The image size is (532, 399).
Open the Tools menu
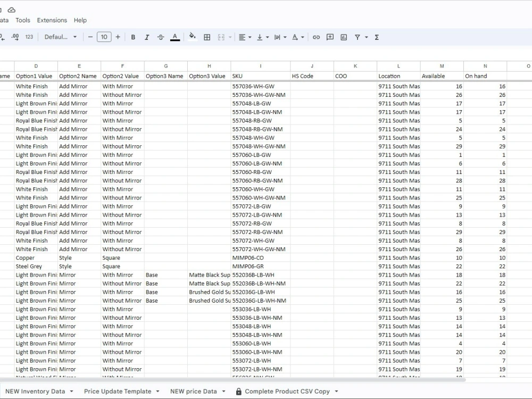[23, 20]
